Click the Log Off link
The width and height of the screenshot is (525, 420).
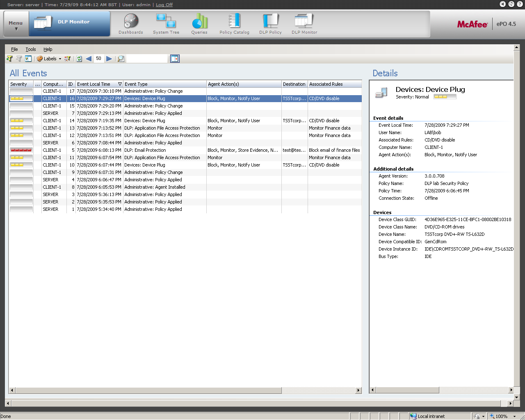click(164, 5)
